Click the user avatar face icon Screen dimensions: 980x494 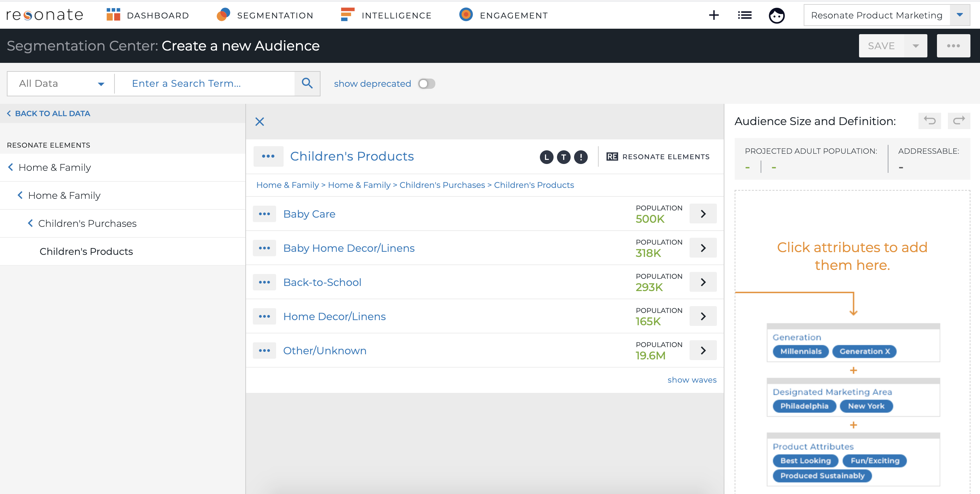pyautogui.click(x=776, y=16)
